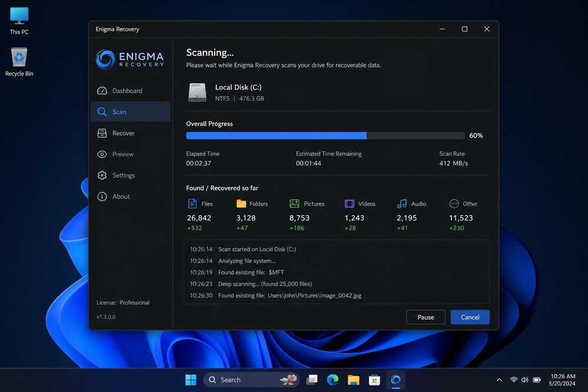
Task: Select log entry 'Analyzing file system...'
Action: tap(336, 261)
